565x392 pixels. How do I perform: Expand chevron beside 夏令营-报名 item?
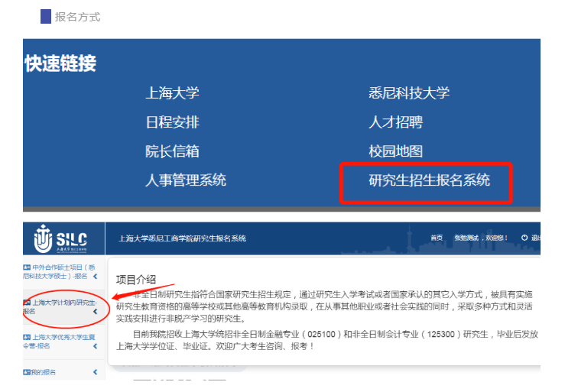(x=95, y=346)
